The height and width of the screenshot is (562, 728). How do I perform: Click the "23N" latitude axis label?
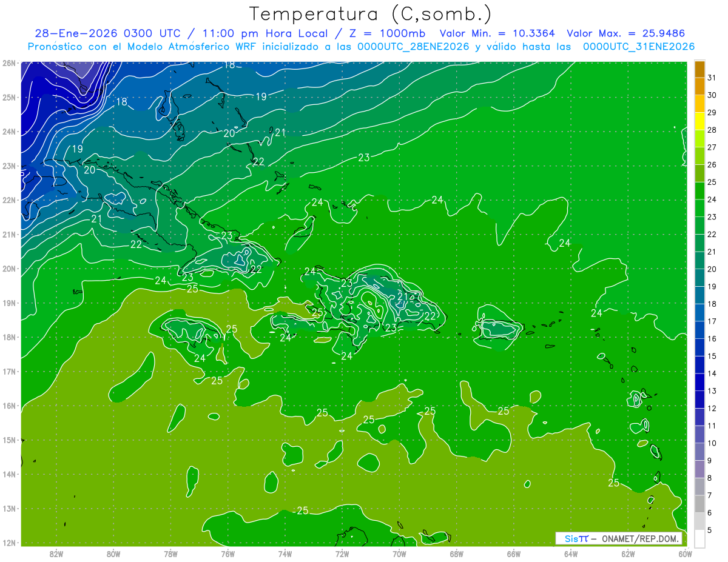pos(8,166)
